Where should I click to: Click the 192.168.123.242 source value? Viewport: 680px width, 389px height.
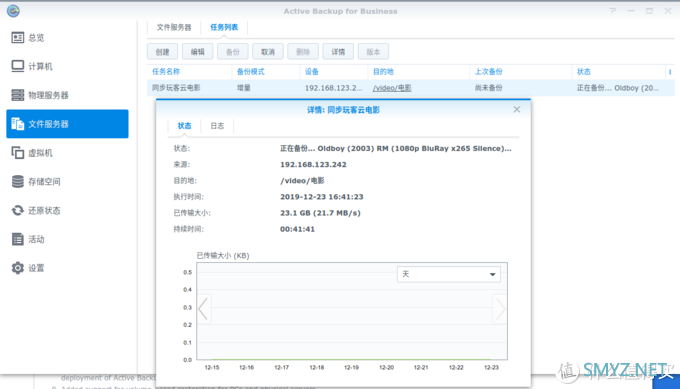(x=313, y=164)
